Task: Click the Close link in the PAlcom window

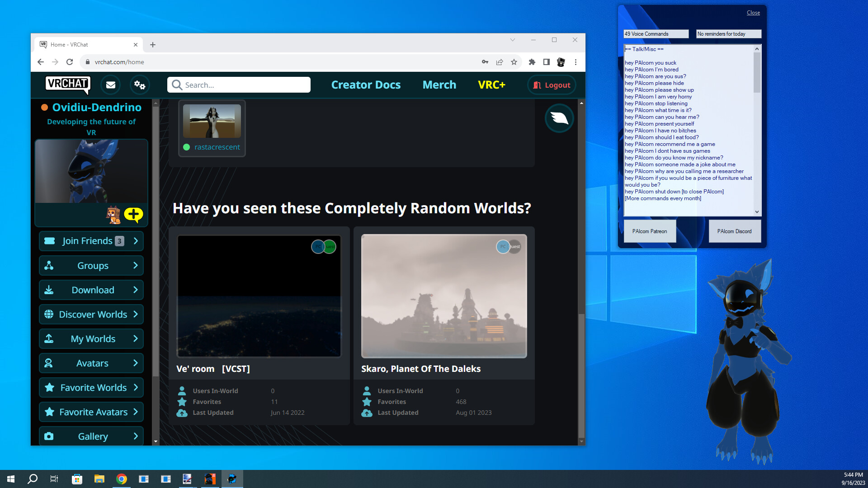Action: (753, 12)
